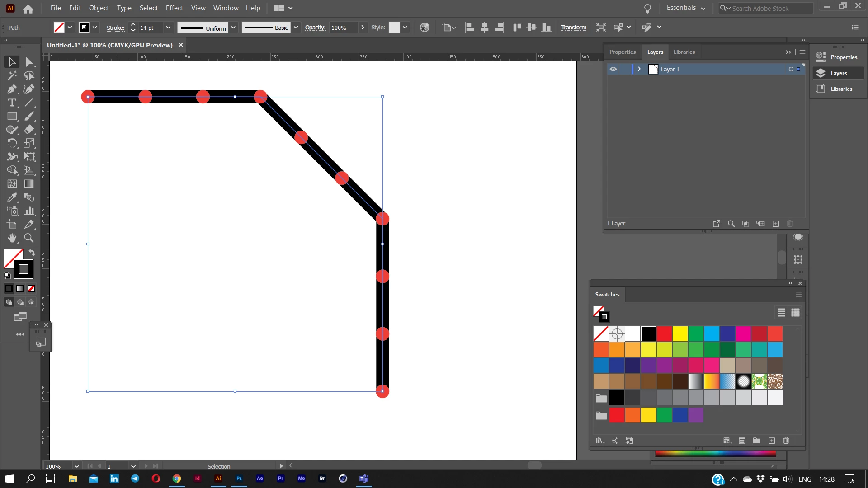Open stroke weight dropdown

pos(168,28)
